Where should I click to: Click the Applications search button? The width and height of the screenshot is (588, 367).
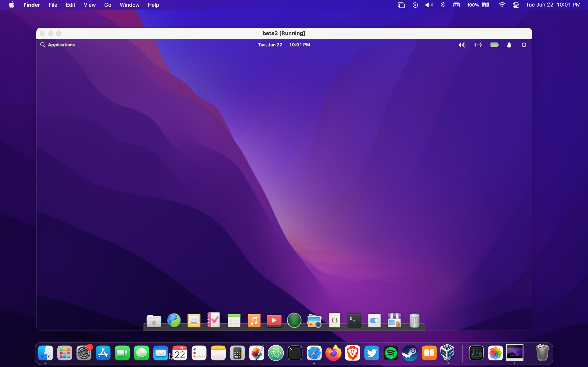58,45
